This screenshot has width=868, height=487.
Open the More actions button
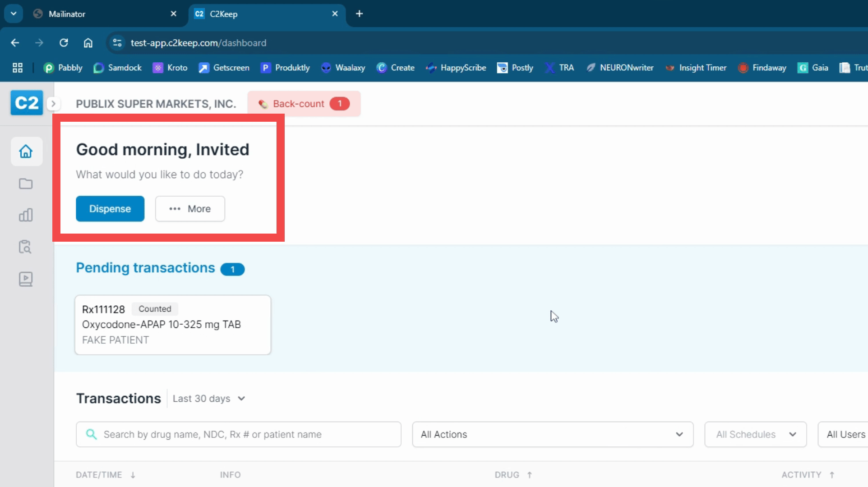pyautogui.click(x=190, y=209)
